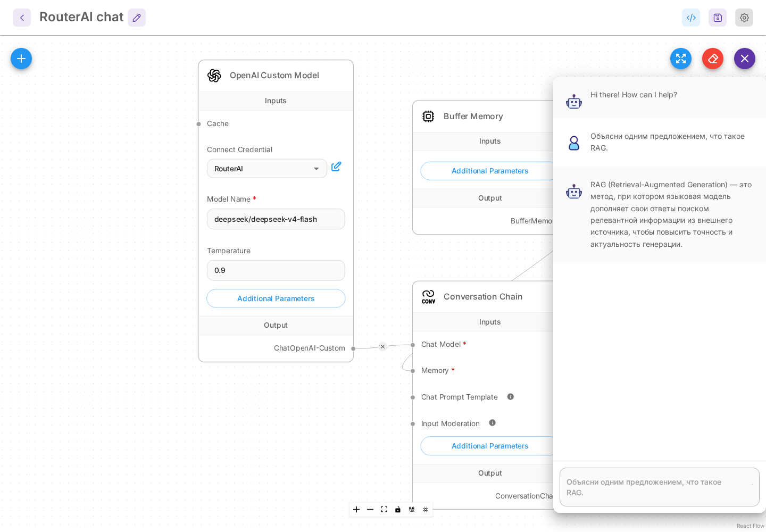The width and height of the screenshot is (766, 532).
Task: Click the Model Name input field
Action: click(276, 219)
